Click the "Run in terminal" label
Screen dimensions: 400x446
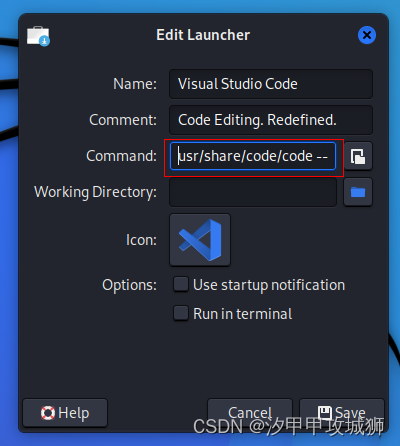[x=243, y=314]
